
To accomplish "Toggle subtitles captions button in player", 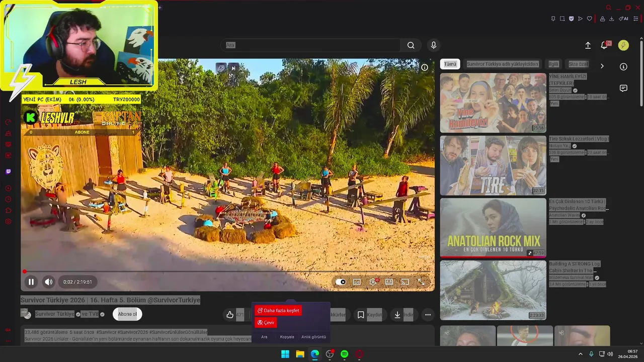I will tap(357, 282).
